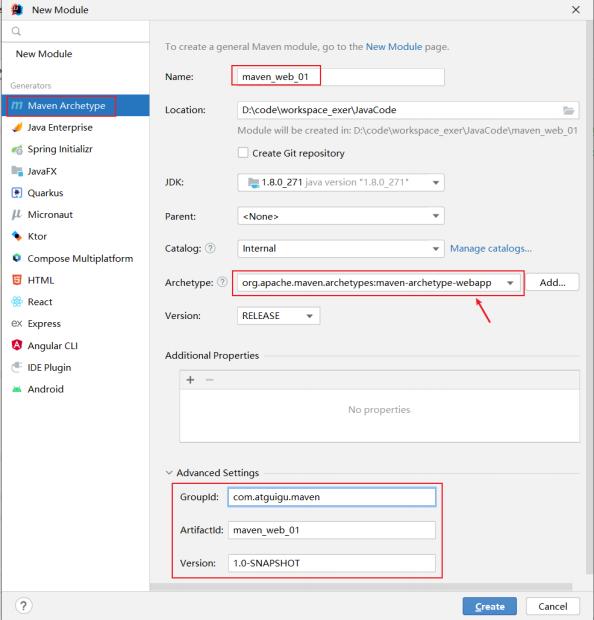This screenshot has height=620, width=594.
Task: Click the Add... archetype button
Action: coord(552,282)
